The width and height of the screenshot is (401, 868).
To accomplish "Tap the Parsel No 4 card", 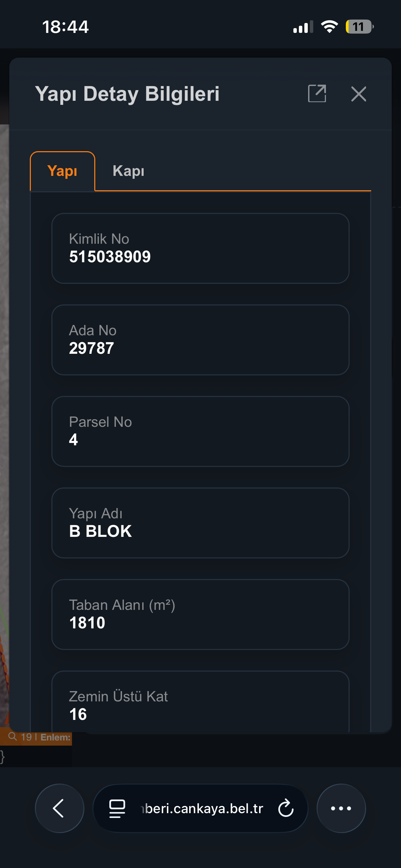I will 200,431.
